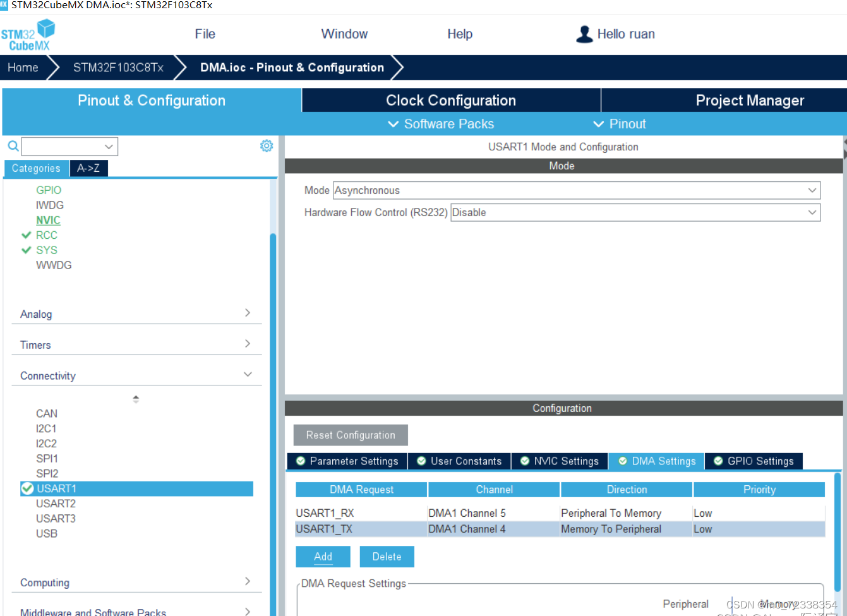Select SYS in the category tree
Image resolution: width=847 pixels, height=616 pixels.
point(47,250)
